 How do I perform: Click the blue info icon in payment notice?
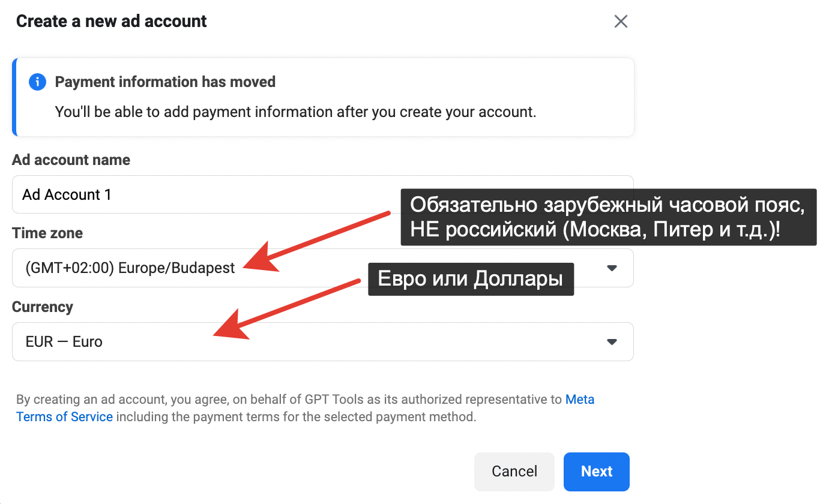tap(37, 82)
